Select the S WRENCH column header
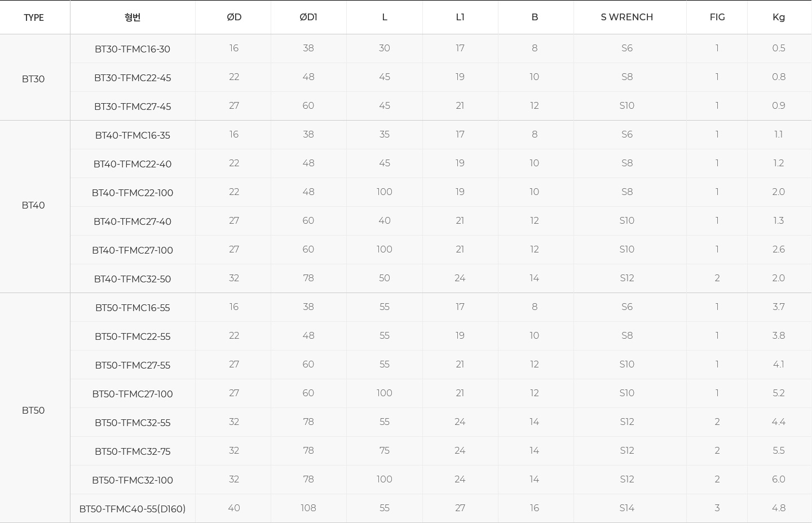This screenshot has width=812, height=523. [x=626, y=17]
